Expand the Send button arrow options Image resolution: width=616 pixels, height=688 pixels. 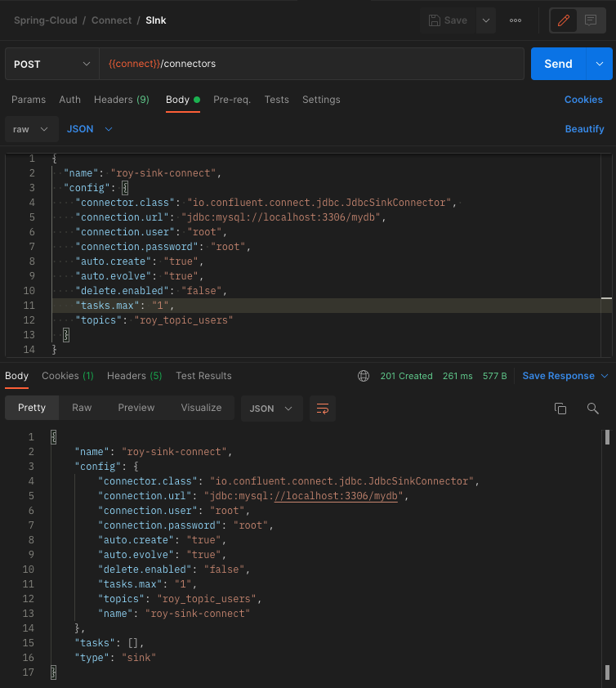600,64
